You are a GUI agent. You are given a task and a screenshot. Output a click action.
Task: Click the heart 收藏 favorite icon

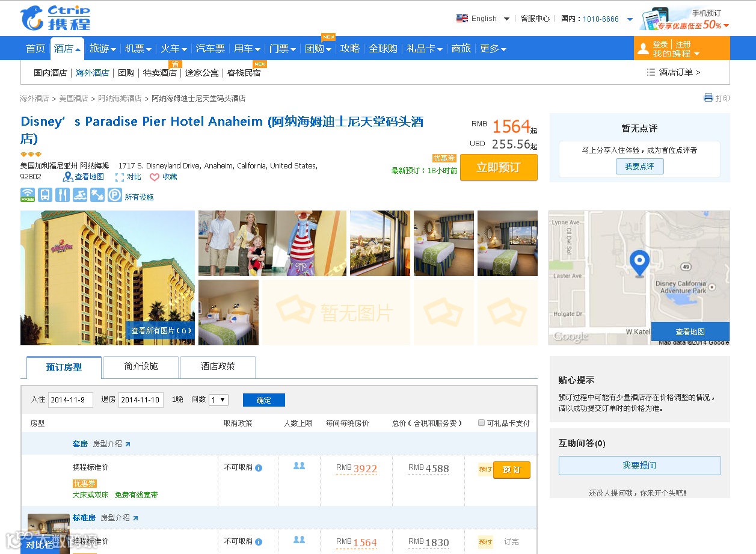(155, 177)
